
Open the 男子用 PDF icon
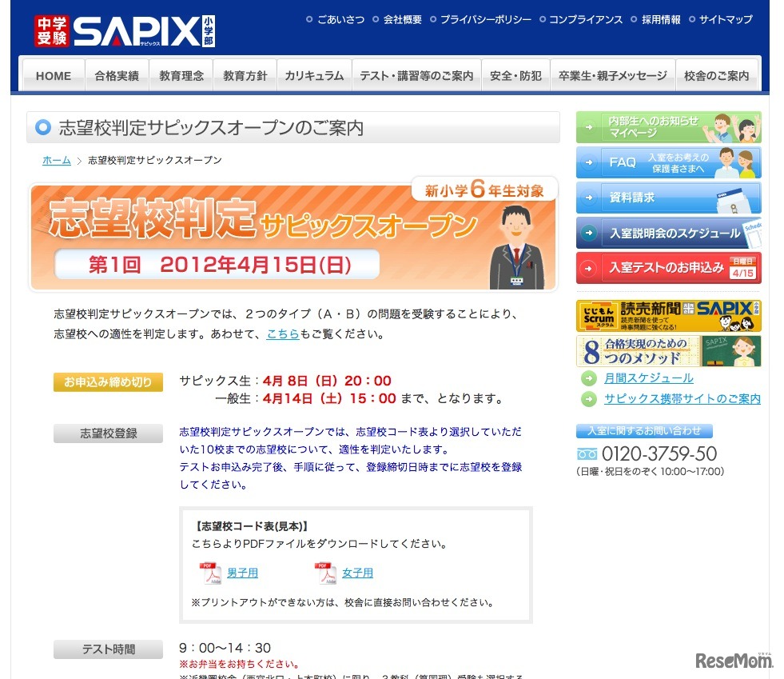click(210, 573)
